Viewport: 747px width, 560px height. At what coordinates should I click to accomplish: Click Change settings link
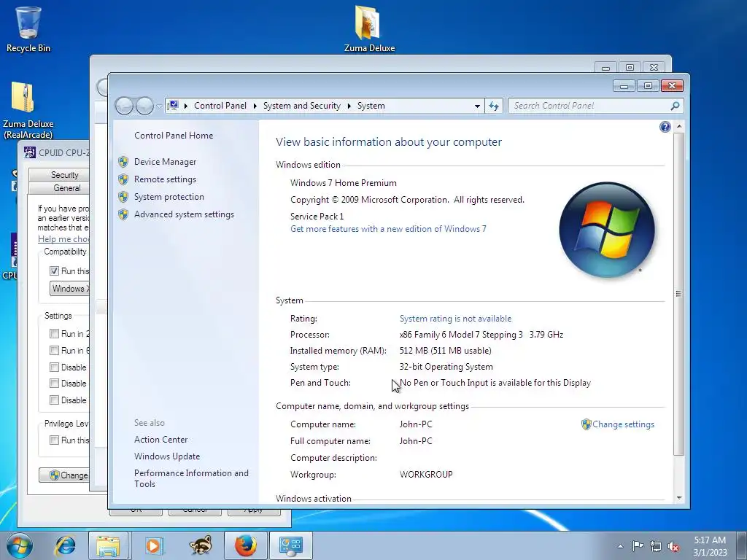click(623, 424)
